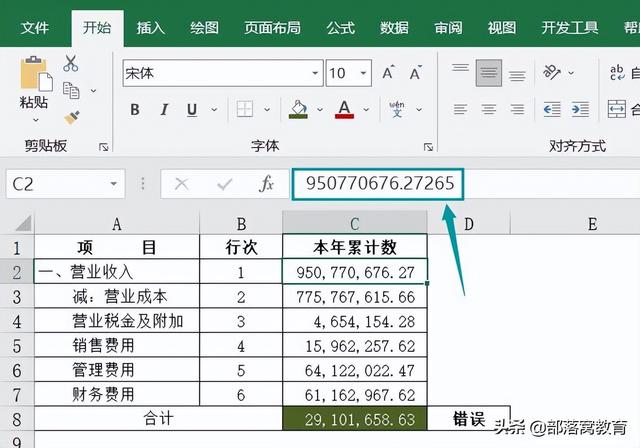The width and height of the screenshot is (640, 448).
Task: Click the text orientation icon
Action: click(551, 73)
